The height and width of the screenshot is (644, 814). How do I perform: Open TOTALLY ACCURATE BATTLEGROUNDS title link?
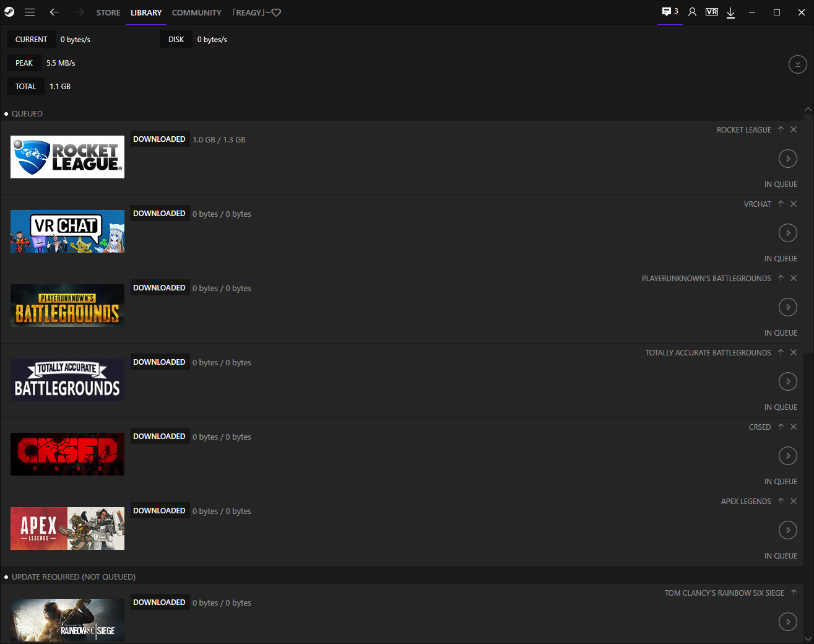click(708, 353)
